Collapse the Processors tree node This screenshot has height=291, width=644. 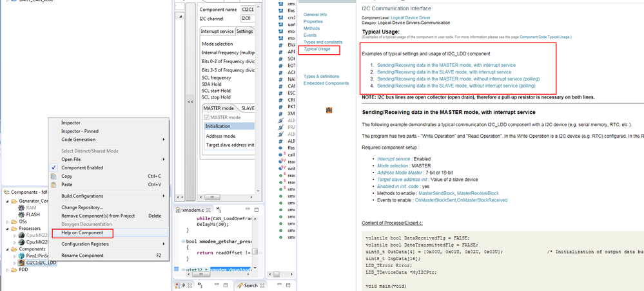click(x=8, y=228)
